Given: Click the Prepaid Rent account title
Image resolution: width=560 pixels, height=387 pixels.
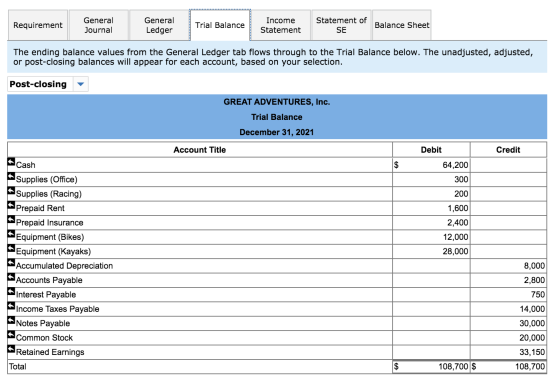Looking at the screenshot, I should point(40,208).
